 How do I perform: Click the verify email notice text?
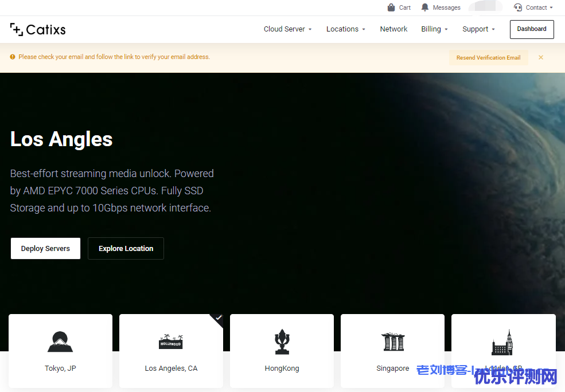(x=114, y=57)
